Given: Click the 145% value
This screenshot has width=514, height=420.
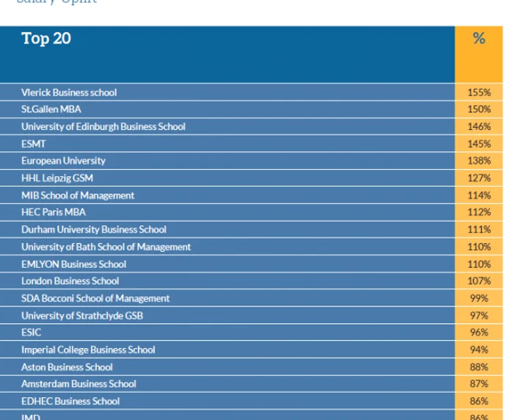Looking at the screenshot, I should [479, 144].
